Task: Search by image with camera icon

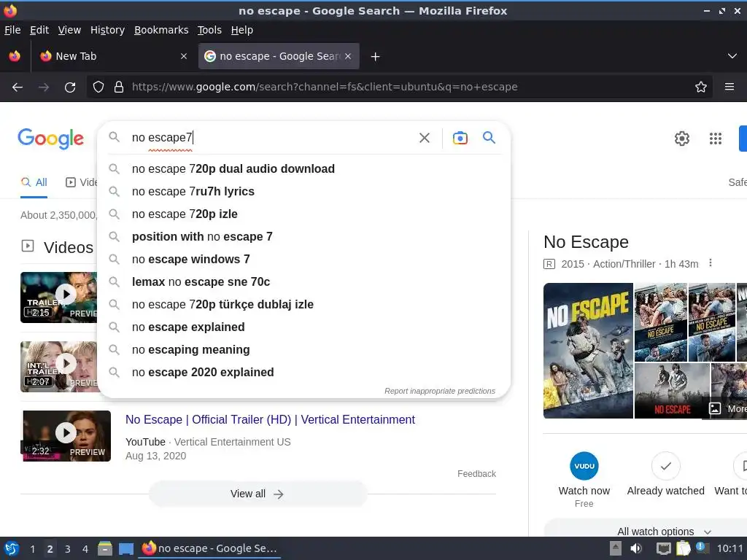Action: point(460,138)
